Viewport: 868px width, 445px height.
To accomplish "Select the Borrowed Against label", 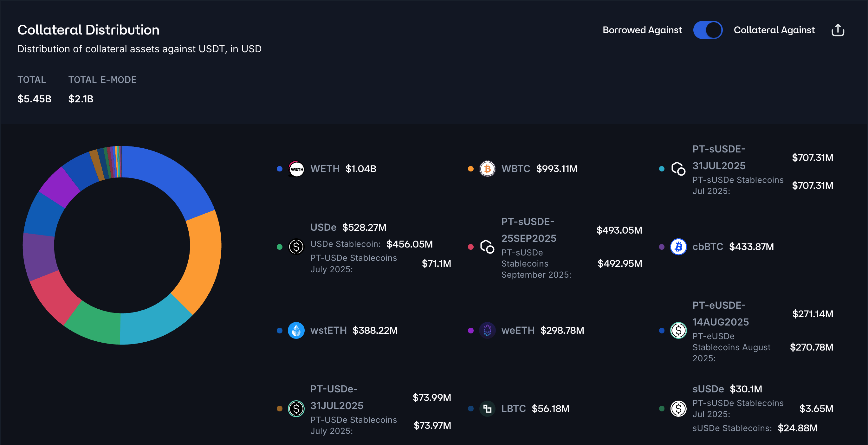I will 642,30.
